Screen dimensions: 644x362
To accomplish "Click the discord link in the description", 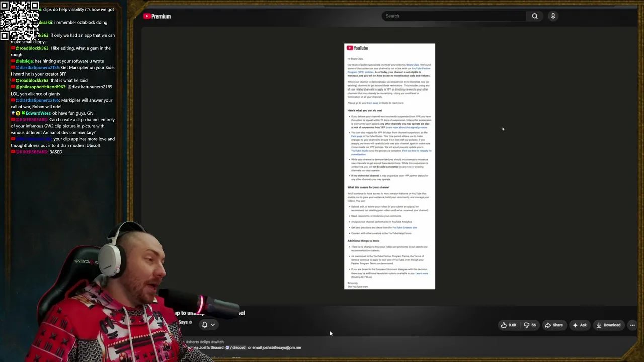I will coord(235,348).
